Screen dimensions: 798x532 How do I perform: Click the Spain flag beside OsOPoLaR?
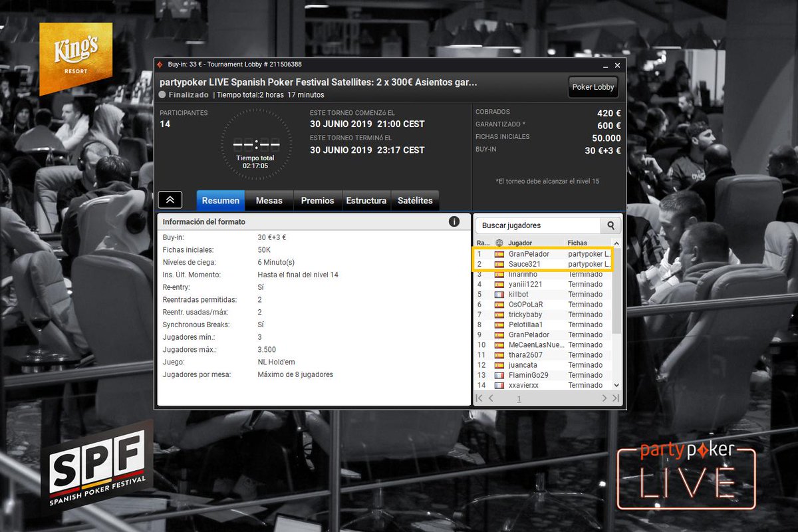499,305
